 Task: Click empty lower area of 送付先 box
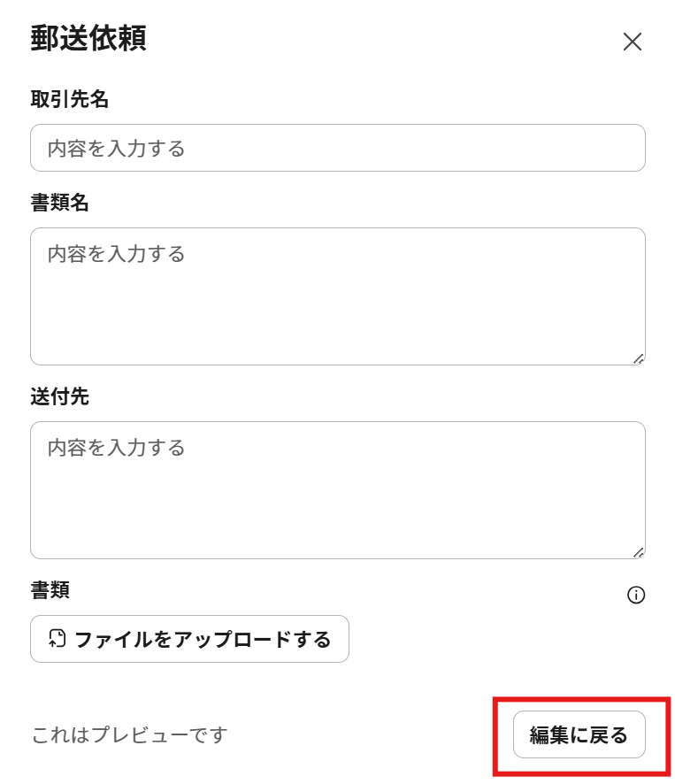click(x=337, y=522)
